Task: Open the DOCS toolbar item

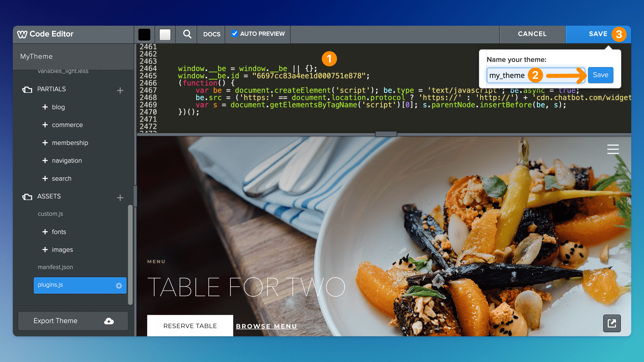Action: click(211, 34)
